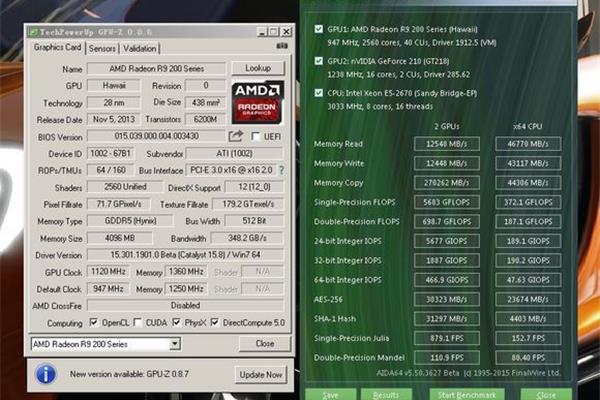Image resolution: width=600 pixels, height=400 pixels.
Task: Uncheck CPU Intel Xeon E5-2670 in AIDA64
Action: point(318,93)
